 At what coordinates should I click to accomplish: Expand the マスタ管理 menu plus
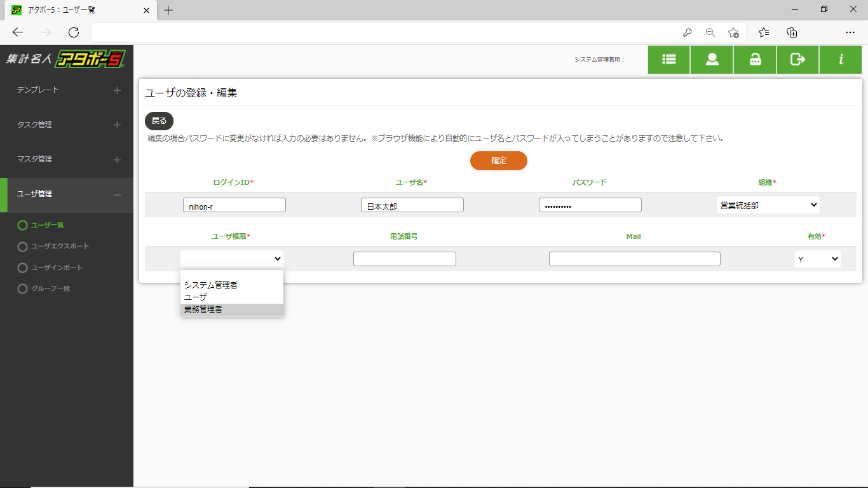117,159
